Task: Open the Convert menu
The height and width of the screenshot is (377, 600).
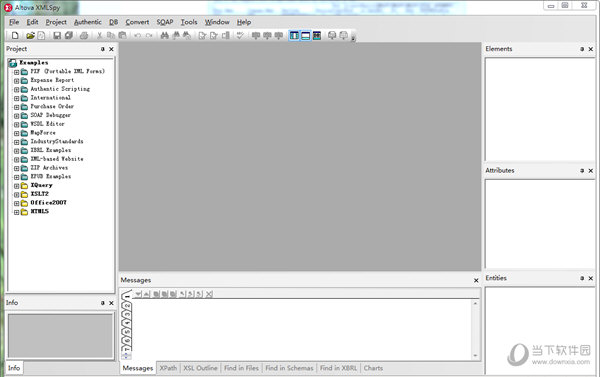Action: click(137, 22)
